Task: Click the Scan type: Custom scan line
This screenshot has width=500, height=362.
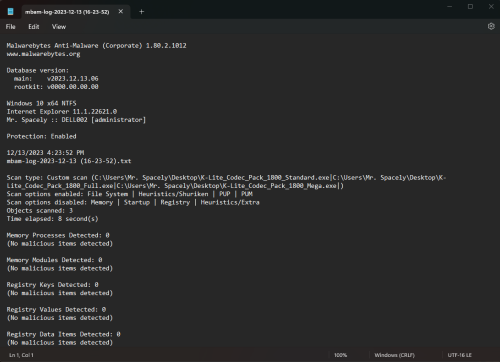Action: point(226,182)
